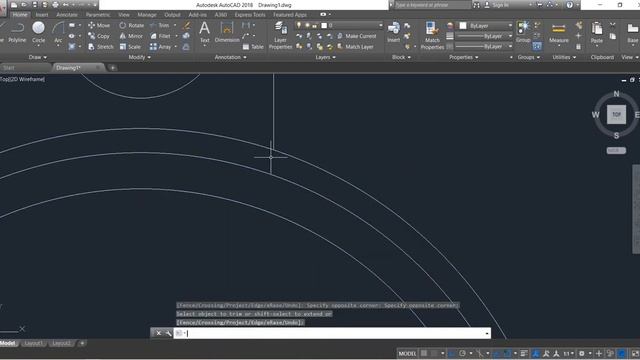Click the Erase tool in Modify panel
This screenshot has height=360, width=640.
(x=187, y=25)
